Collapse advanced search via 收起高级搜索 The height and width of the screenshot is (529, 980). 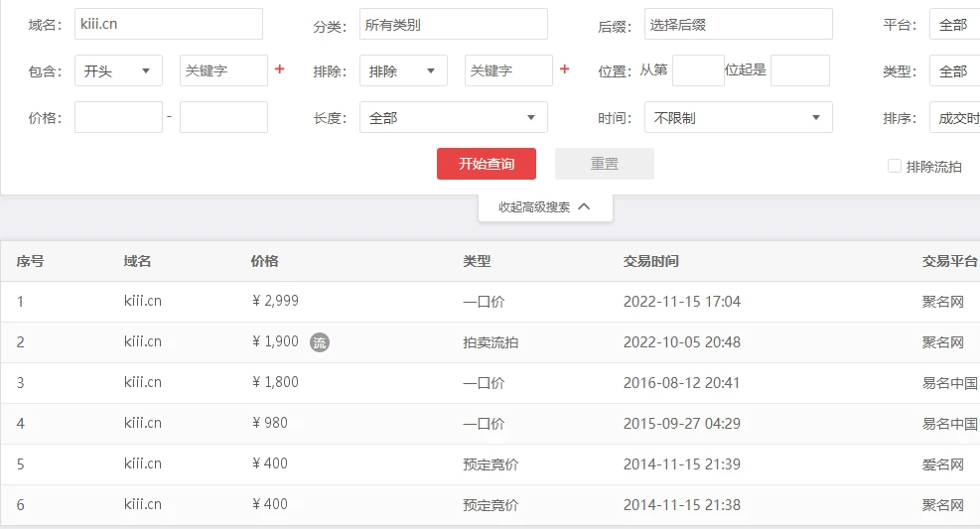coord(534,207)
